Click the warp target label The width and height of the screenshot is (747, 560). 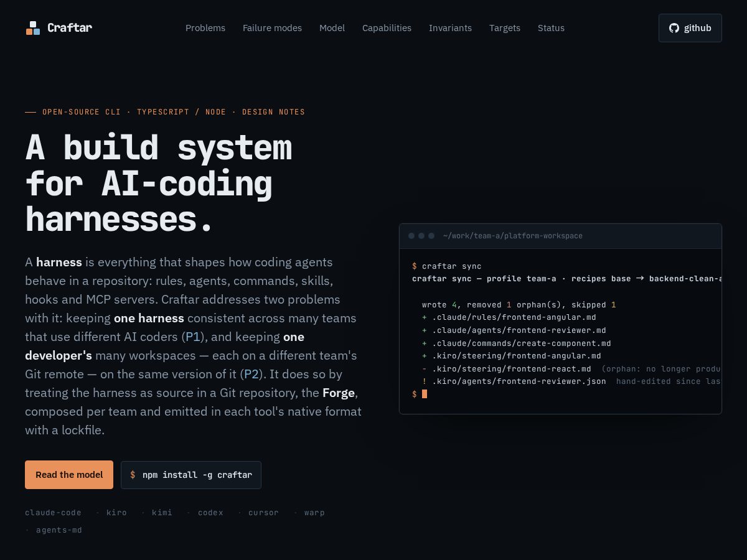click(314, 513)
